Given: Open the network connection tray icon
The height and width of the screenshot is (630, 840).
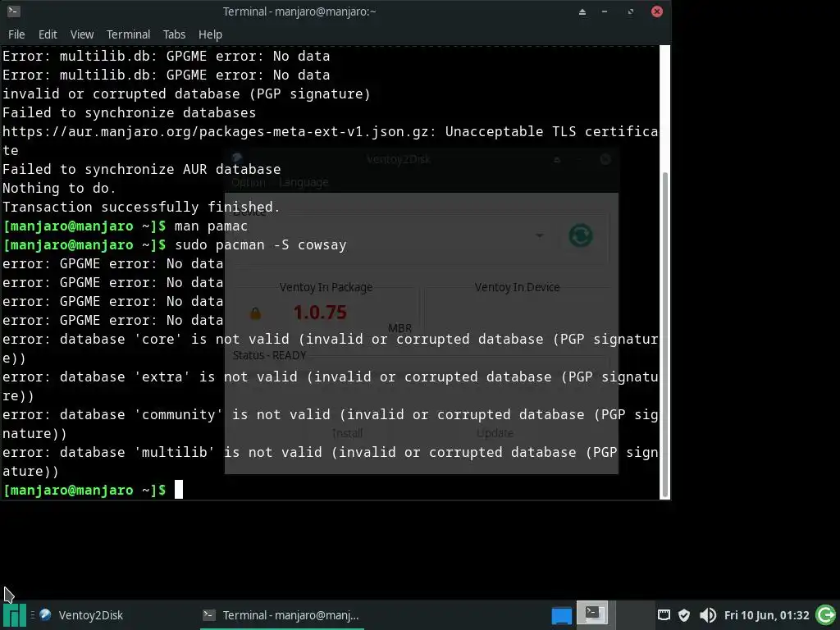Looking at the screenshot, I should 663,615.
